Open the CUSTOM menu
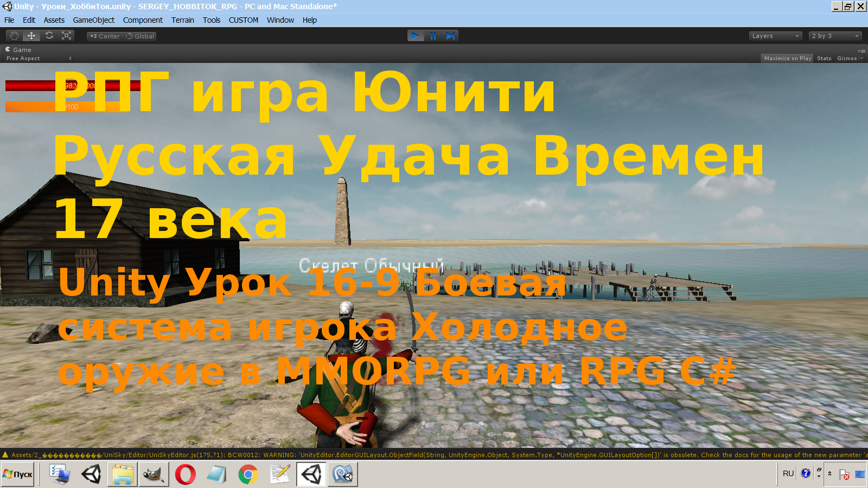 coord(243,20)
